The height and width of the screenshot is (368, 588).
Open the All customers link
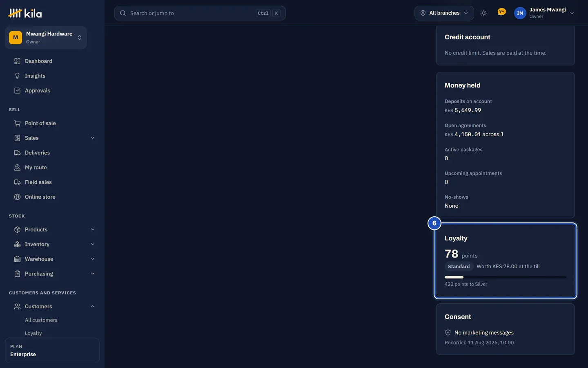tap(41, 320)
